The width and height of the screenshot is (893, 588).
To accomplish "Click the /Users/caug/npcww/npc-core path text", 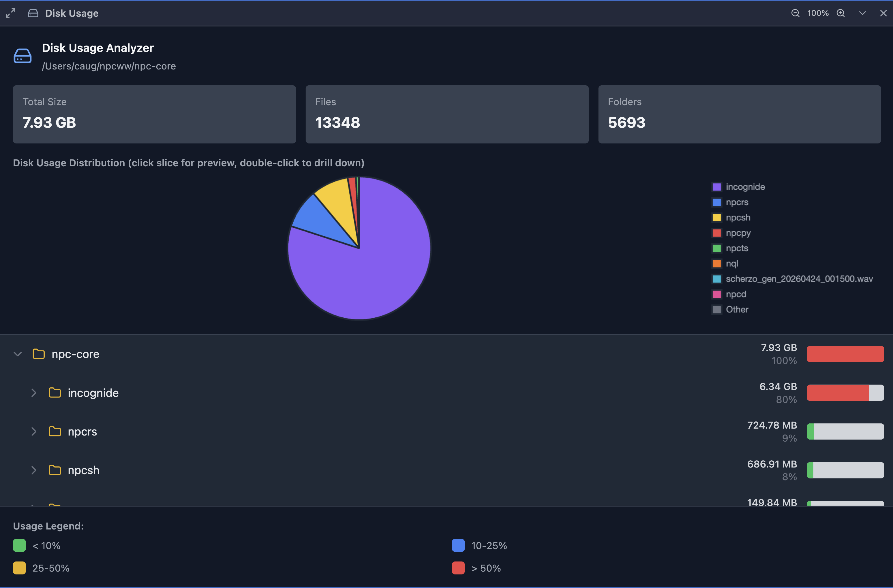I will 109,66.
